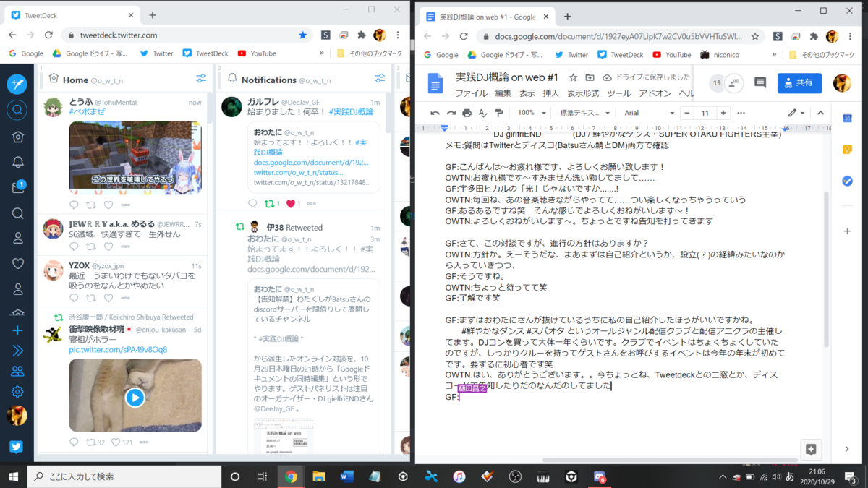Open new tab in TweetDeck Chrome window

(153, 15)
